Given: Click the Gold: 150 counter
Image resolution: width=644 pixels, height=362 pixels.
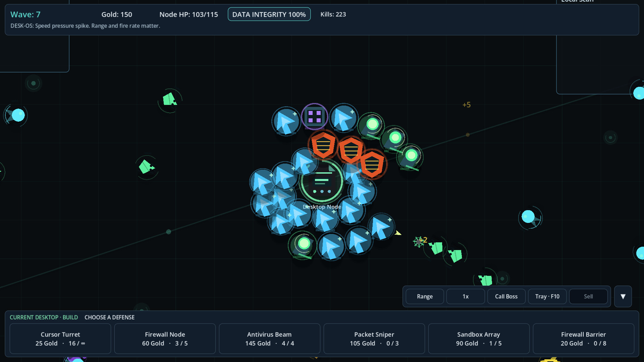Looking at the screenshot, I should (x=117, y=14).
